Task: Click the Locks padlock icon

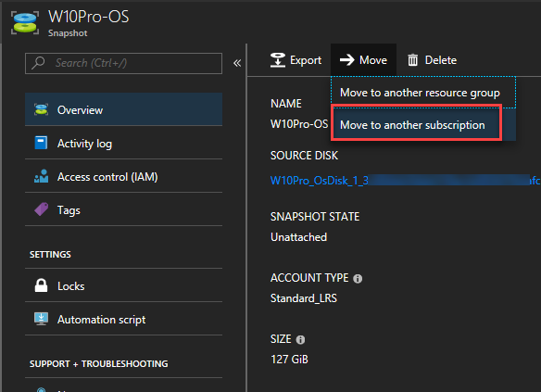Action: pos(41,285)
